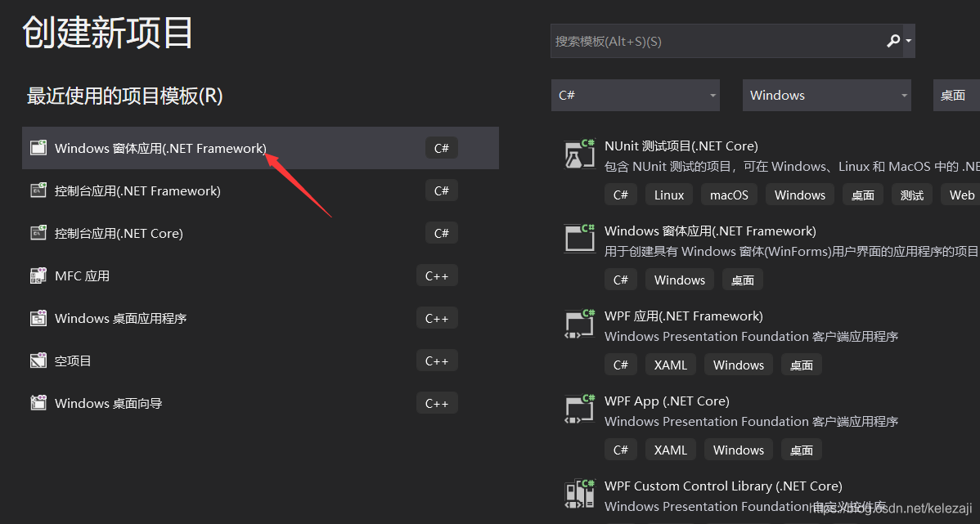Choose NUnit 测试项目(.NET Core) template title
The width and height of the screenshot is (980, 524).
[681, 146]
